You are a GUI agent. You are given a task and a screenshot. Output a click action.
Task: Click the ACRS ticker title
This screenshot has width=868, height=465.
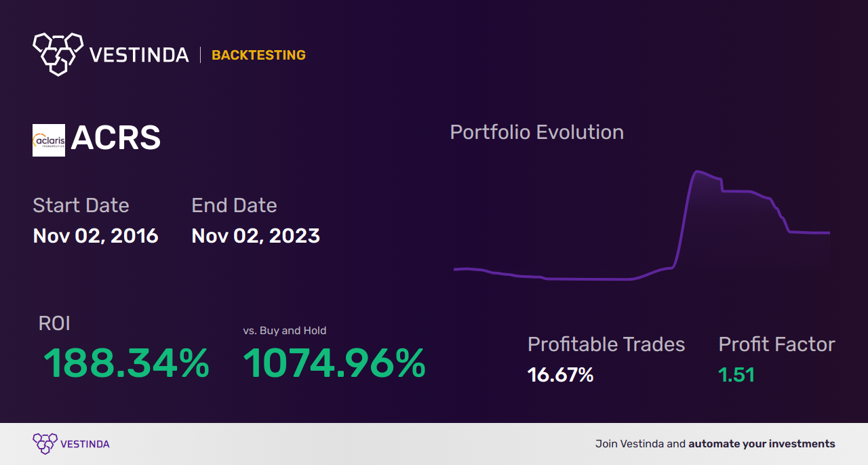116,139
